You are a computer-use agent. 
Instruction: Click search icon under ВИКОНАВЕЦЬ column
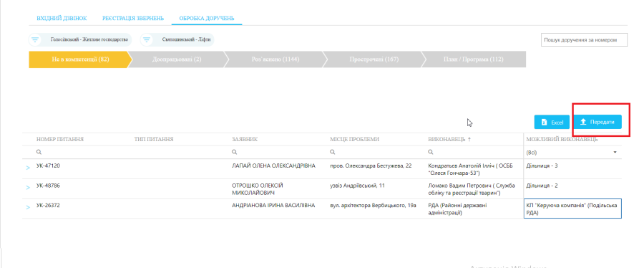[x=431, y=152]
